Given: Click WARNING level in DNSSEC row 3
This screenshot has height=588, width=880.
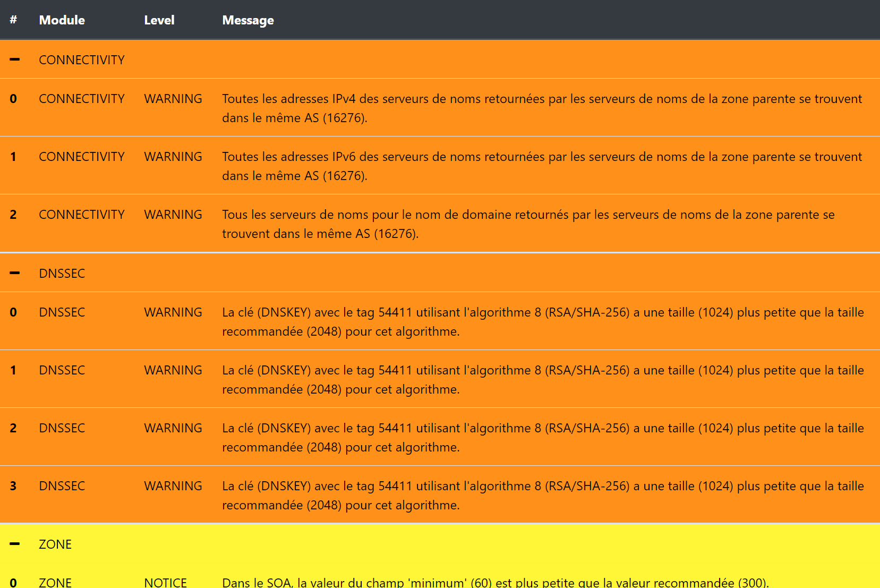Looking at the screenshot, I should click(x=173, y=486).
